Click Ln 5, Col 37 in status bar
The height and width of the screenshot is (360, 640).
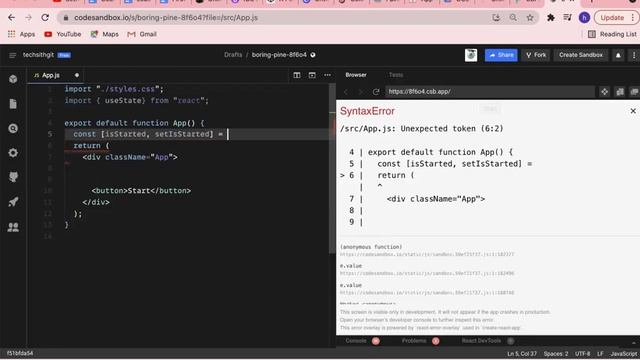point(522,354)
